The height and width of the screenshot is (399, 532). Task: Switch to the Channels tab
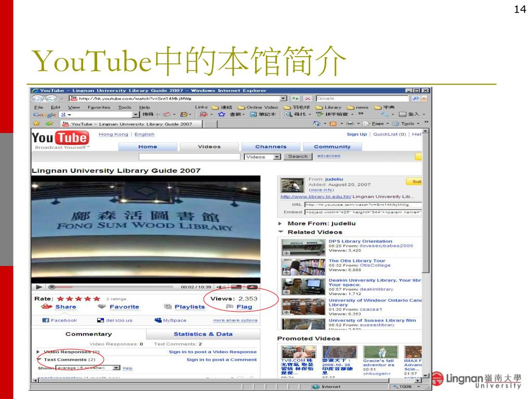[271, 147]
